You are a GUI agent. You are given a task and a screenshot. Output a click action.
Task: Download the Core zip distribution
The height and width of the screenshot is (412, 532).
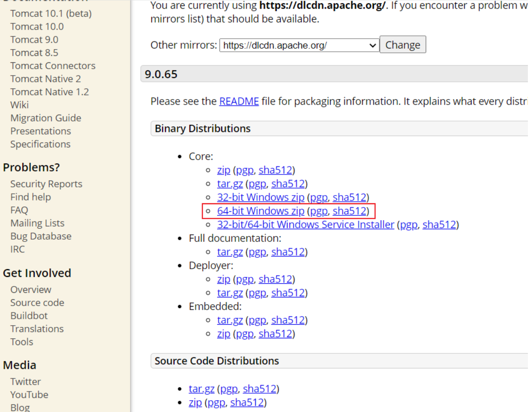pos(224,170)
